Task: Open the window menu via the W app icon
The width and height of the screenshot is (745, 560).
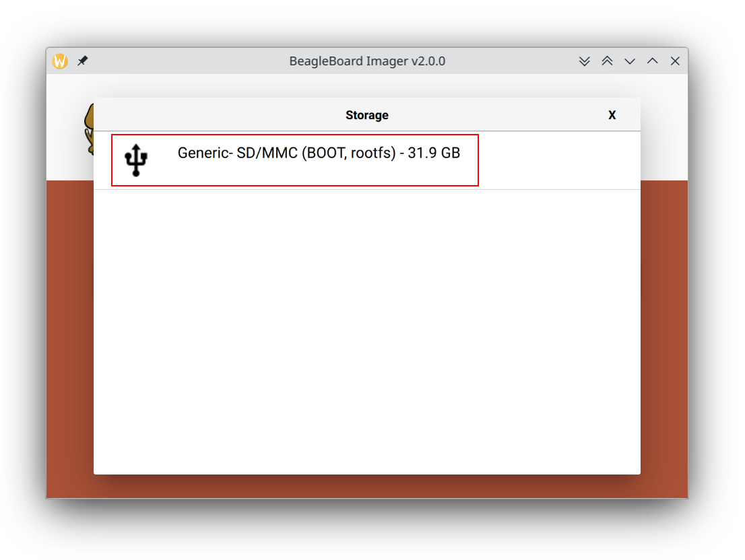Action: tap(61, 61)
